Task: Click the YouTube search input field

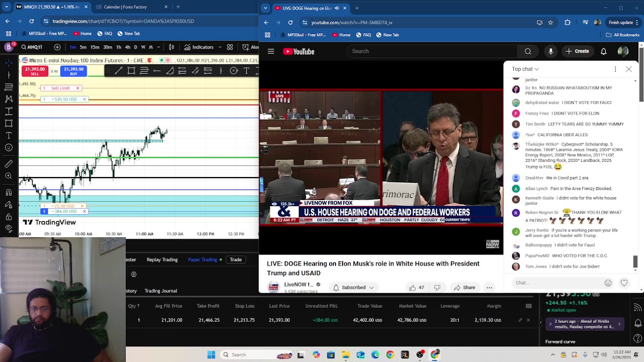Action: [x=431, y=51]
